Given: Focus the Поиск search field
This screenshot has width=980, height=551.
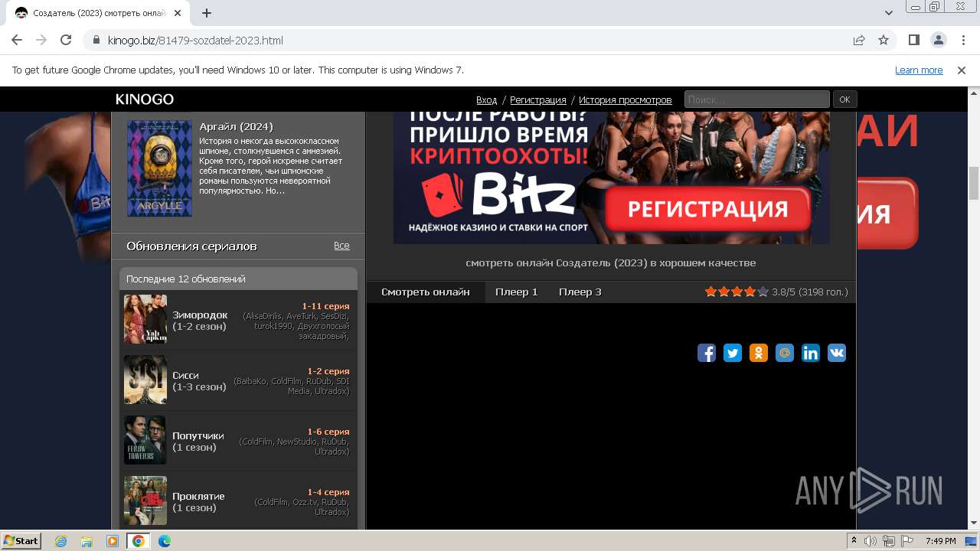Looking at the screenshot, I should [756, 99].
